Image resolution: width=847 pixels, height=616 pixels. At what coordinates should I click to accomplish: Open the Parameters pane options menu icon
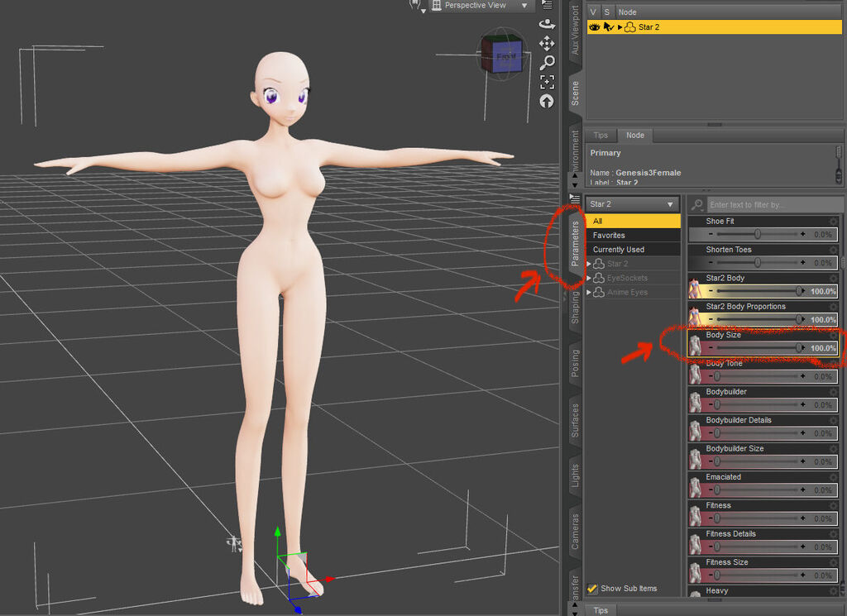click(x=574, y=198)
